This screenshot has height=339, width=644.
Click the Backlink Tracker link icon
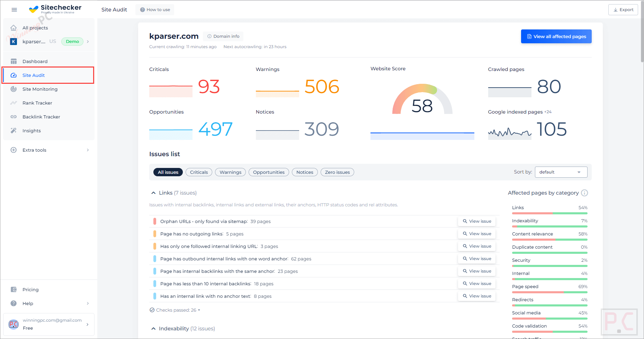click(14, 117)
